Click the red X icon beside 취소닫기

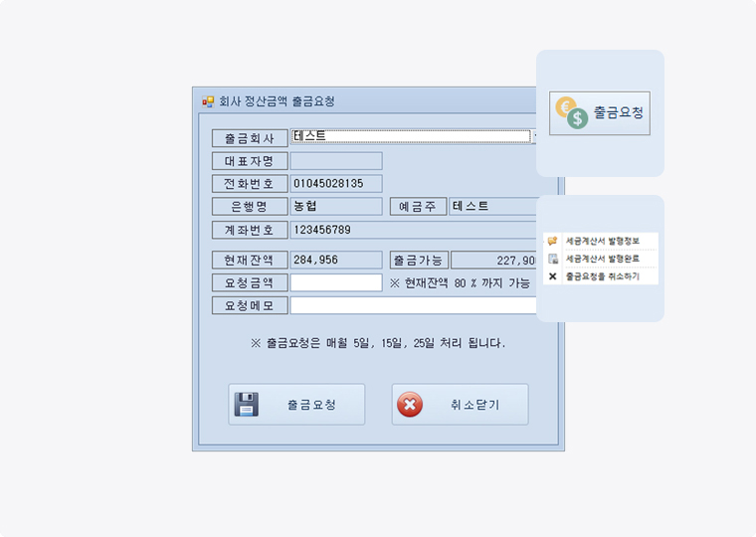pos(410,405)
